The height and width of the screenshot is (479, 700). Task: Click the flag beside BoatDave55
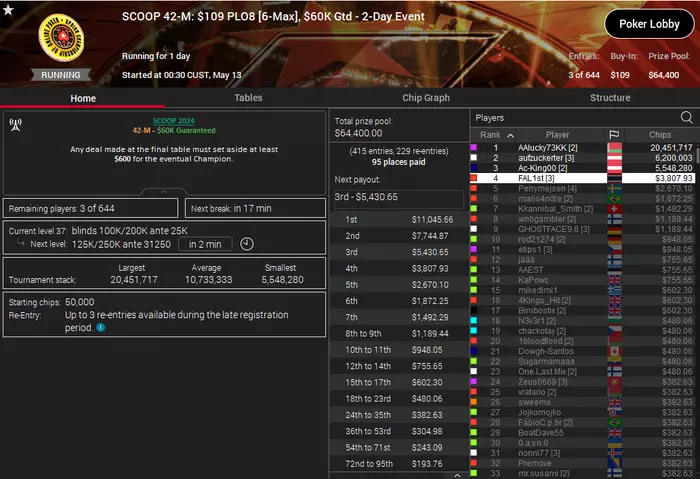pyautogui.click(x=614, y=433)
